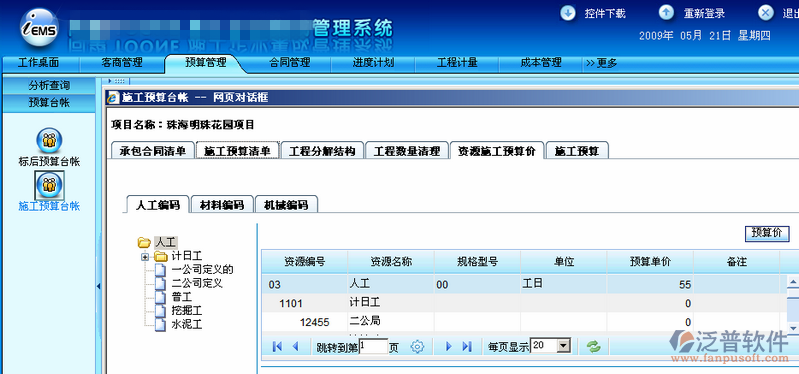Viewport: 799px width, 374px height.
Task: Click the 重新登录 re-login icon
Action: click(667, 13)
